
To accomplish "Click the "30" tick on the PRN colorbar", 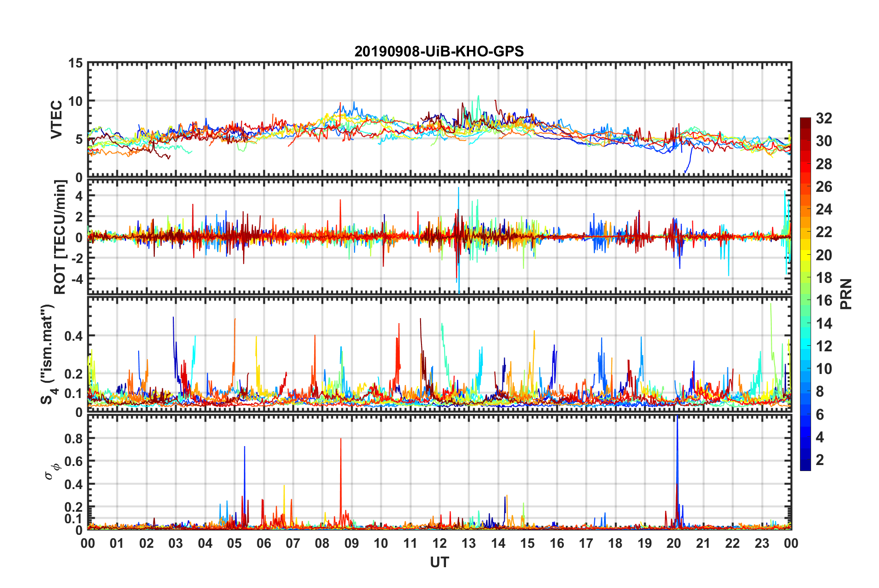I will (824, 141).
